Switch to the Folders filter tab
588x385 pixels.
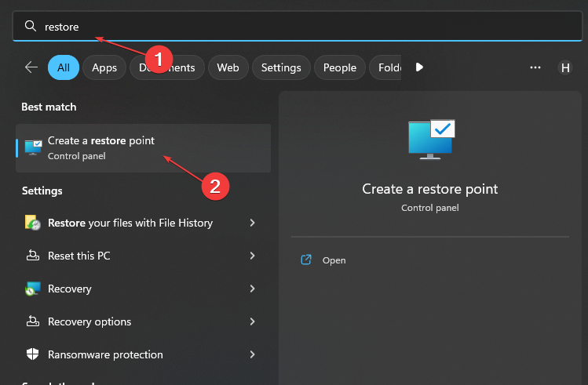(385, 67)
